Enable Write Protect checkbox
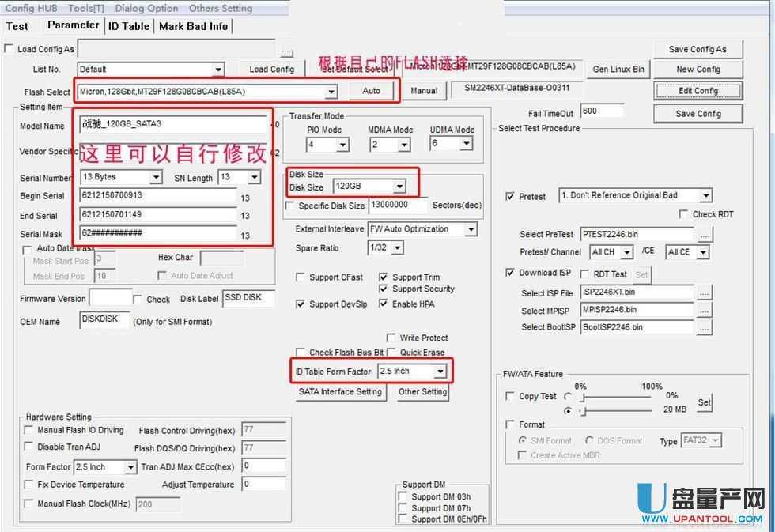The height and width of the screenshot is (532, 775). pos(391,338)
